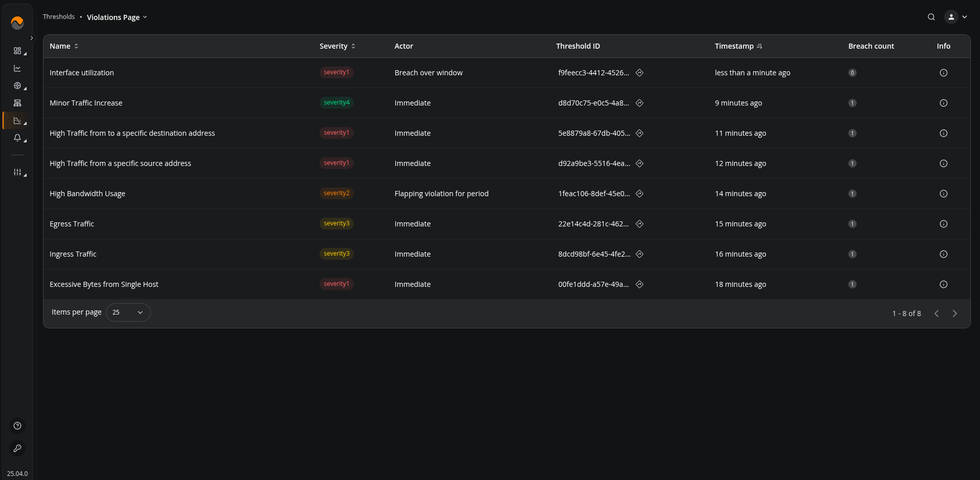Open the user account menu
980x480 pixels.
[x=955, y=17]
